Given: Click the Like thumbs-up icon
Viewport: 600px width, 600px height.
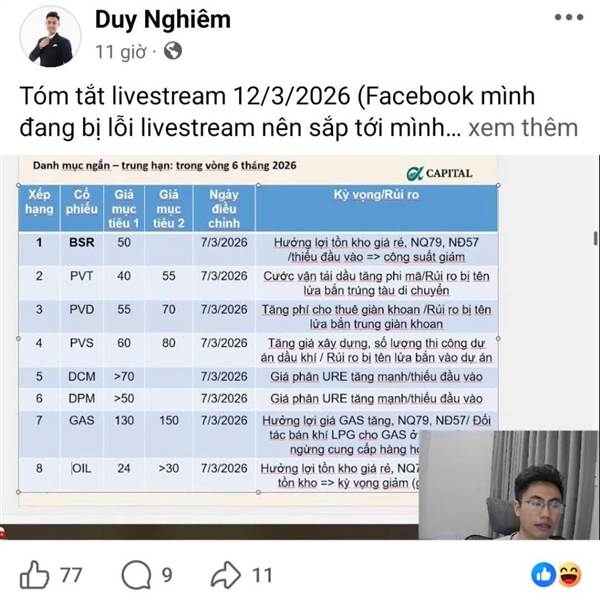Looking at the screenshot, I should 34,574.
